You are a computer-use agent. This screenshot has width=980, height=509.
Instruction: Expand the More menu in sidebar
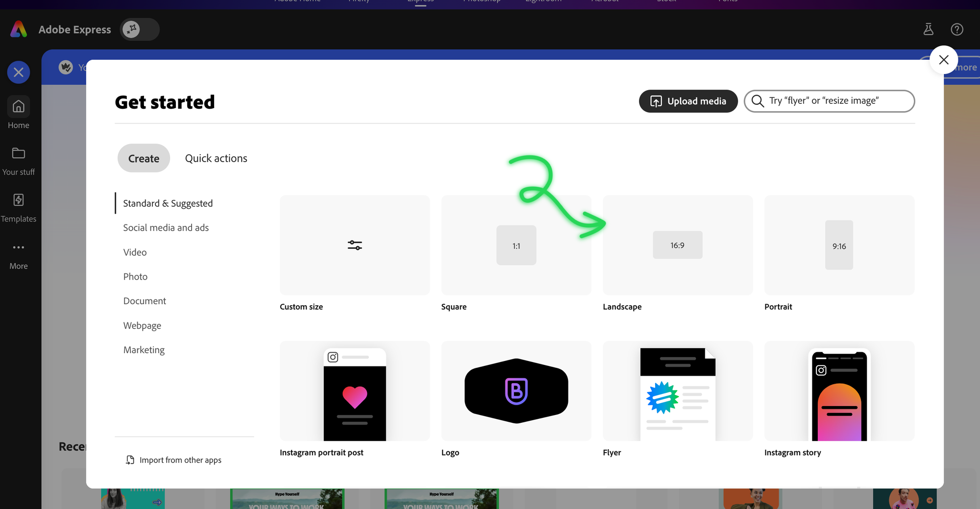click(19, 255)
